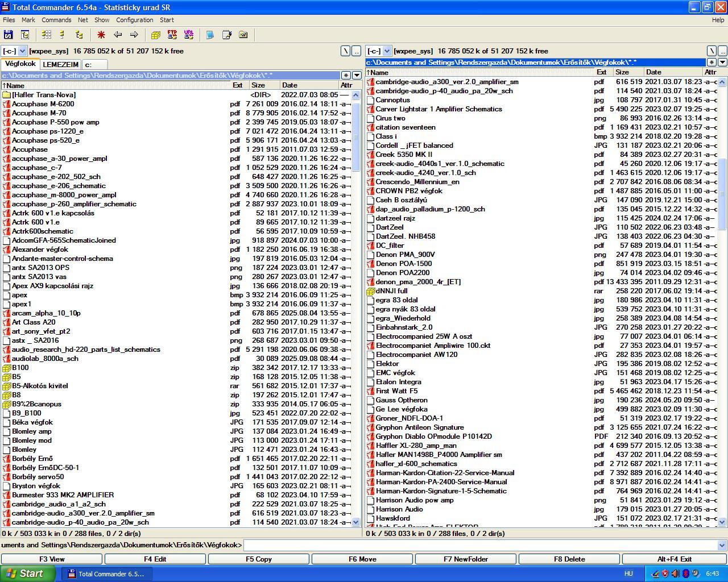Click the last toolbar icon after the notepad
Image resolution: width=728 pixels, height=582 pixels.
[x=243, y=35]
